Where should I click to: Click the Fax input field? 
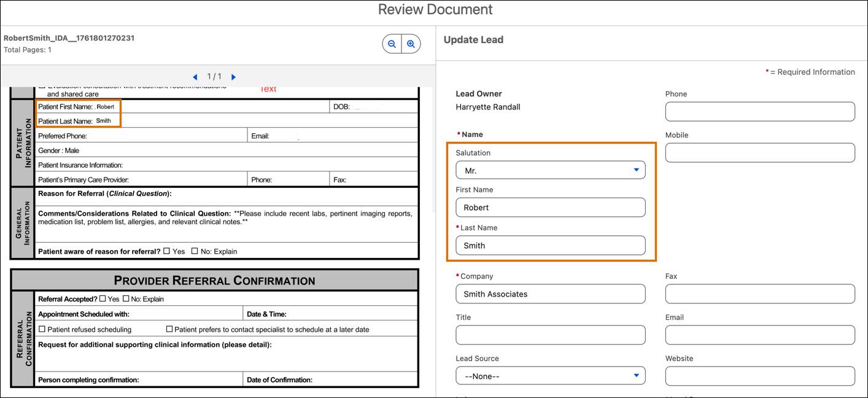coord(760,294)
